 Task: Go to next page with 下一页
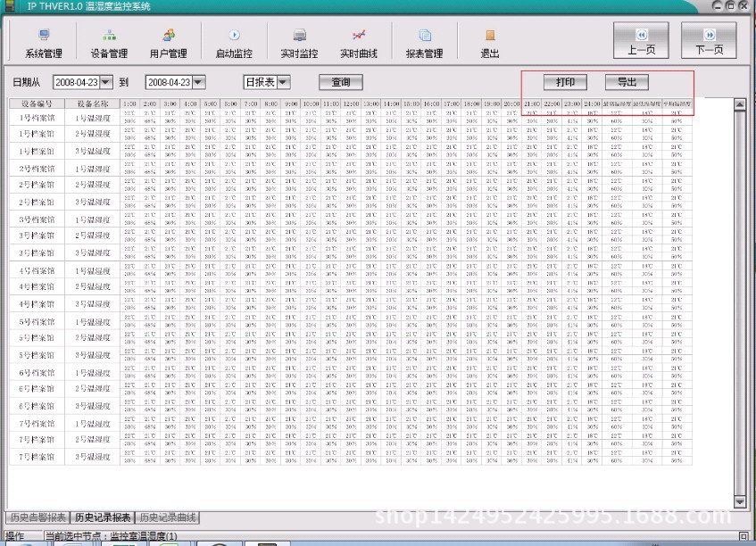pyautogui.click(x=710, y=40)
